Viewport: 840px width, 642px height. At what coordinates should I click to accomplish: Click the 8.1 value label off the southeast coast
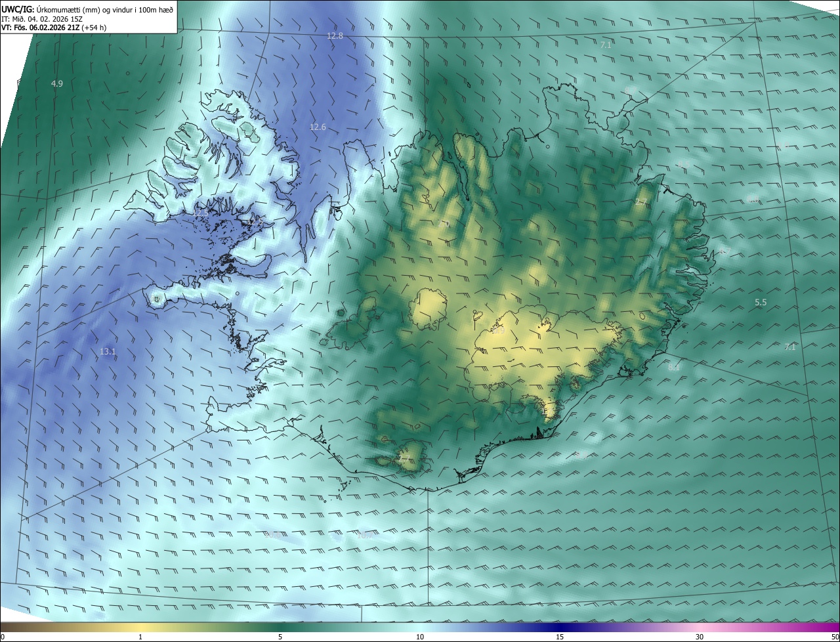coord(674,367)
